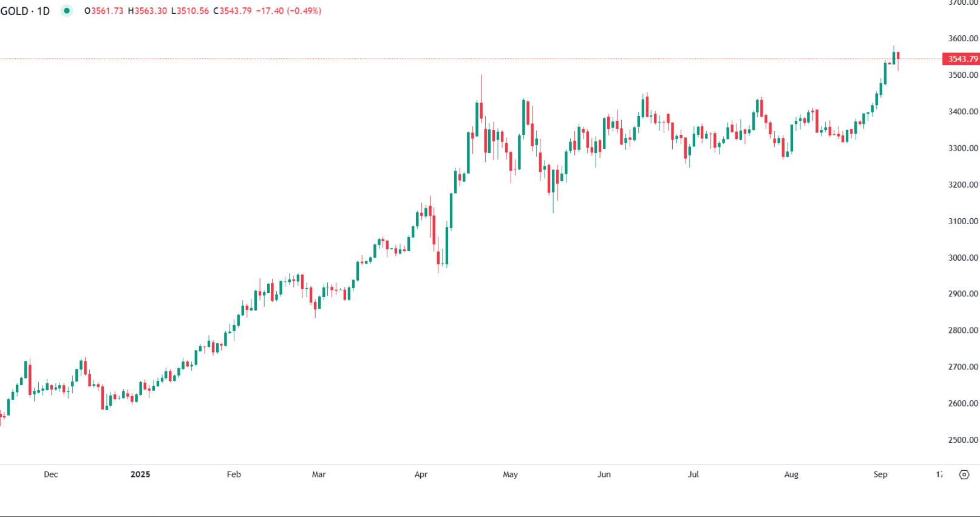Click the Aug label on time axis

(791, 474)
